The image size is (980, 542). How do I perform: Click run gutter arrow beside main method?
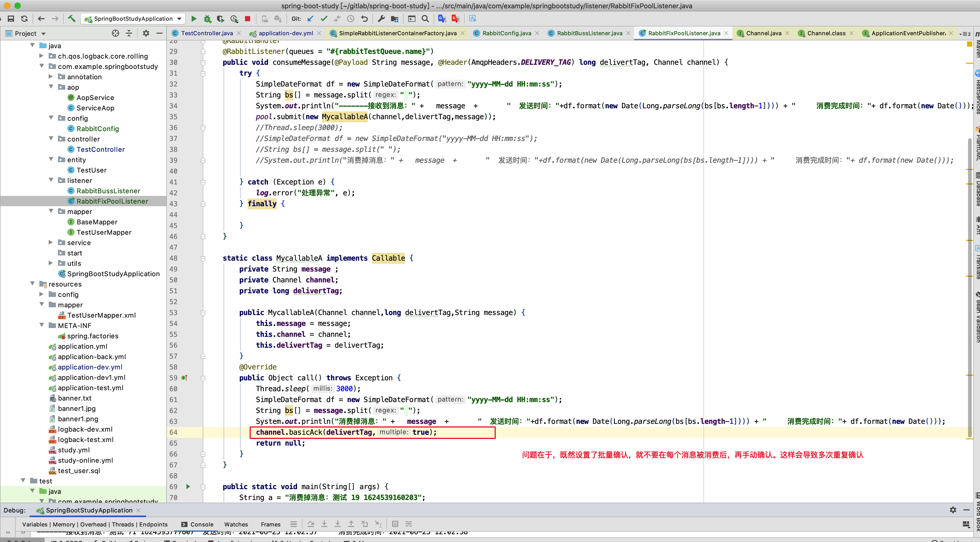[x=188, y=487]
